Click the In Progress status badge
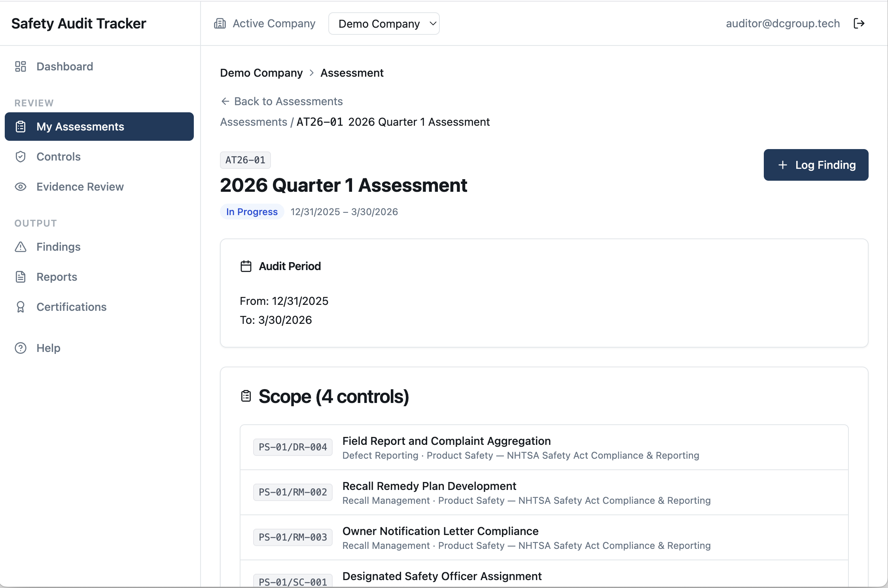Viewport: 888px width, 588px height. tap(252, 212)
